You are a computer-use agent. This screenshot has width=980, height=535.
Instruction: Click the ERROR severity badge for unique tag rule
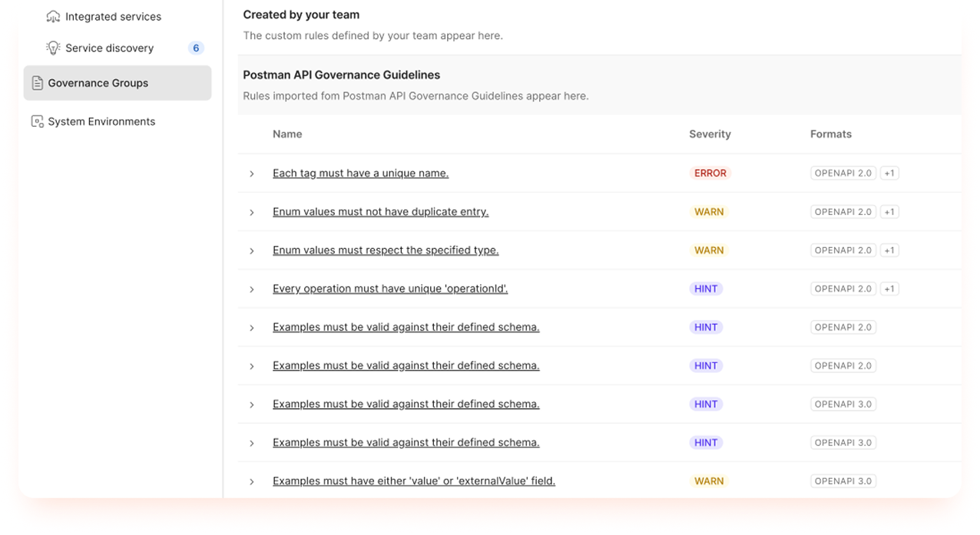click(710, 173)
